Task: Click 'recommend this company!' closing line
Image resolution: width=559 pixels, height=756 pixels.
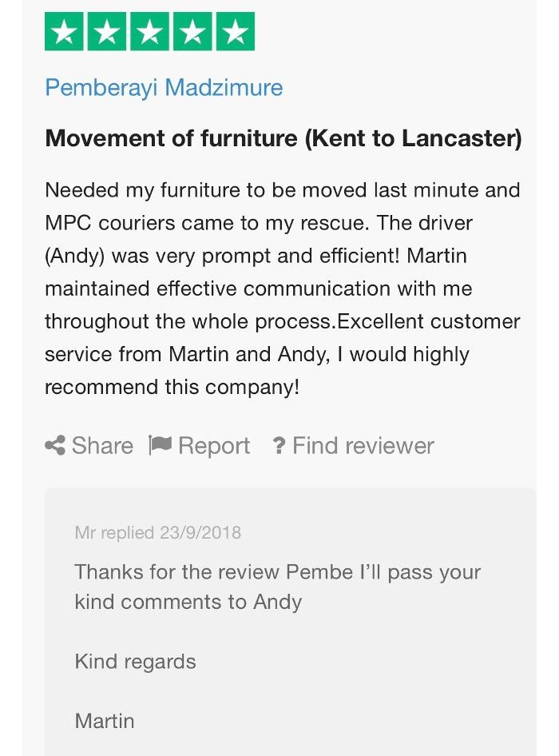Action: point(172,388)
